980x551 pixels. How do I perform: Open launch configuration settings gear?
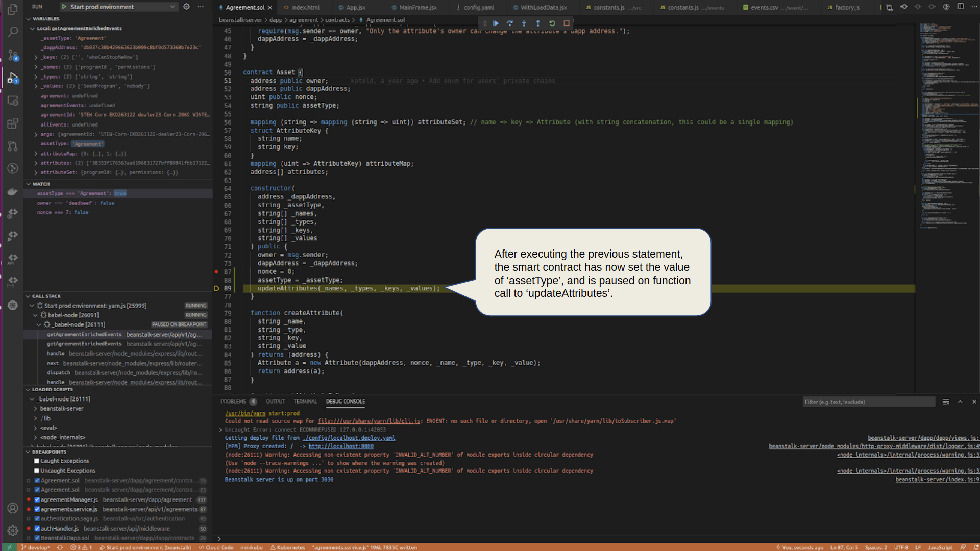186,7
